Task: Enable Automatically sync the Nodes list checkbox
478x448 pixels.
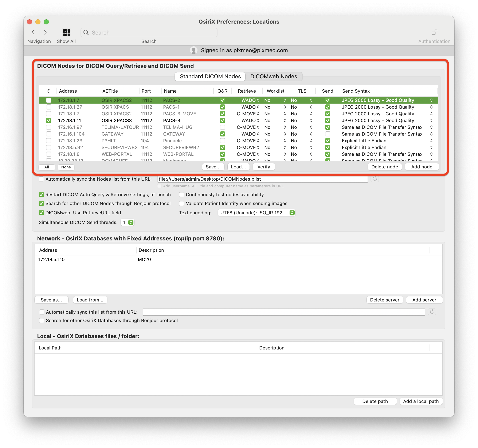Action: click(x=41, y=179)
